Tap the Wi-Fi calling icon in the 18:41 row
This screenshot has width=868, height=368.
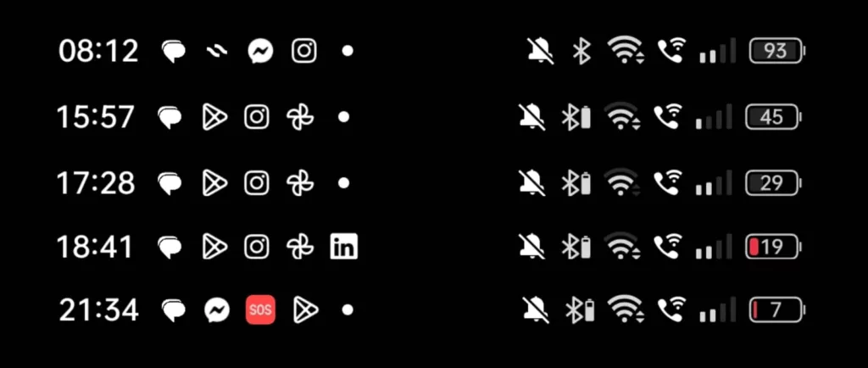[x=667, y=246]
